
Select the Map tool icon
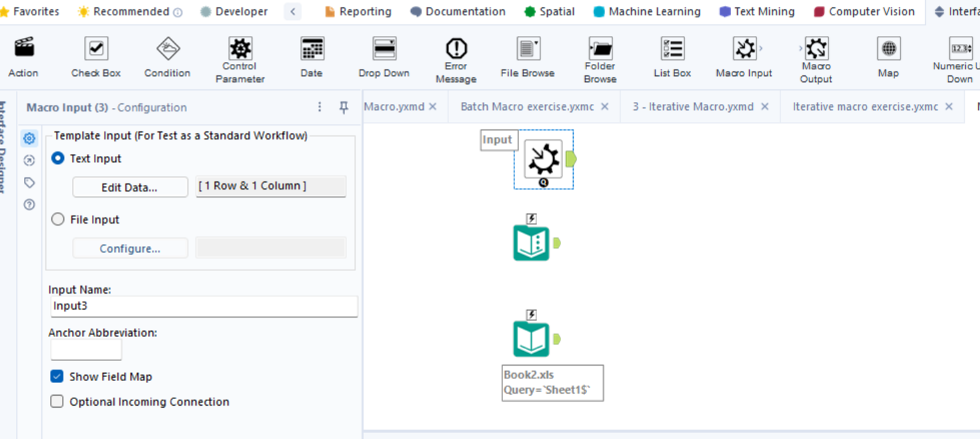(x=889, y=49)
